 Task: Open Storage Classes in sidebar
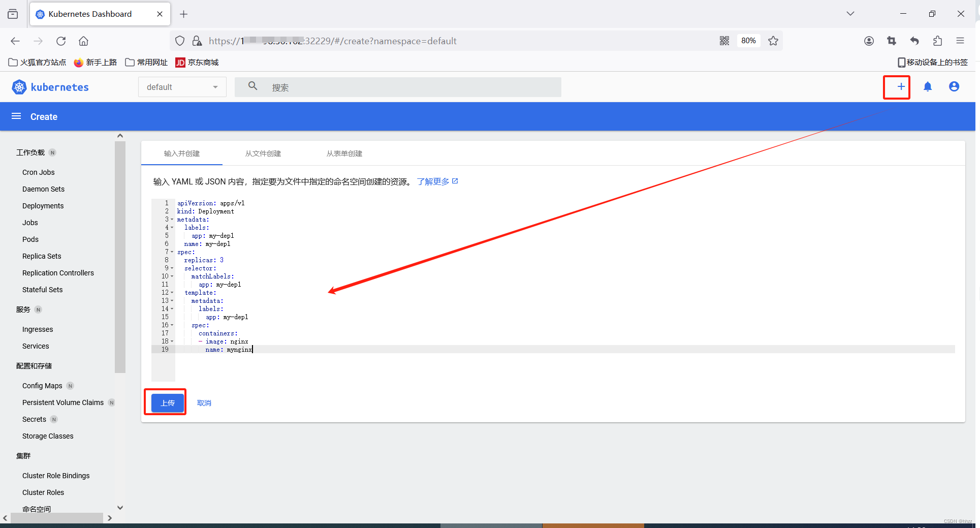(x=48, y=436)
